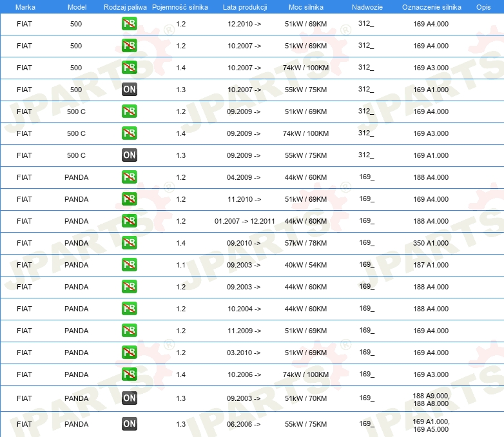Click the Oznaczenie silnika column header
The width and height of the screenshot is (504, 437).
[x=432, y=7]
